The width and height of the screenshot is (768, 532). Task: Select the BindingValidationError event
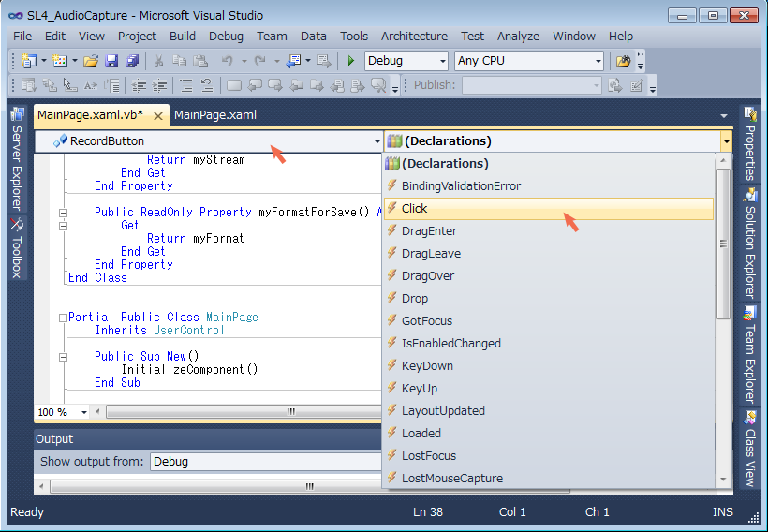click(549, 186)
